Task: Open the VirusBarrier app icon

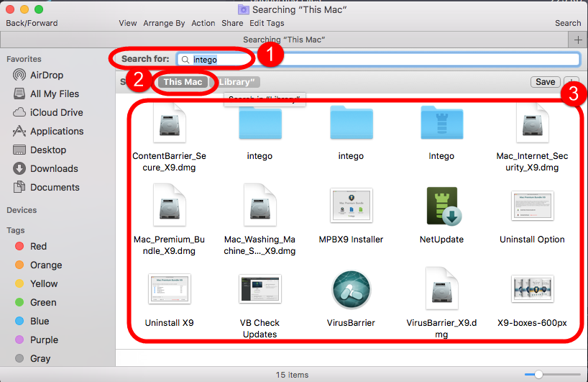Action: pyautogui.click(x=351, y=291)
